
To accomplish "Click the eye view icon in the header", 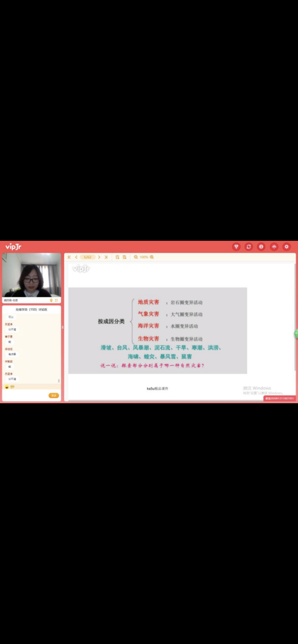I will 274,247.
